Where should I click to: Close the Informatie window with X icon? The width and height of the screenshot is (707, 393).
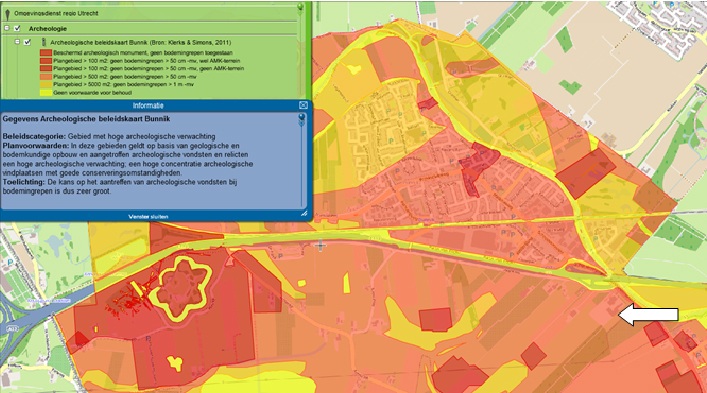303,105
